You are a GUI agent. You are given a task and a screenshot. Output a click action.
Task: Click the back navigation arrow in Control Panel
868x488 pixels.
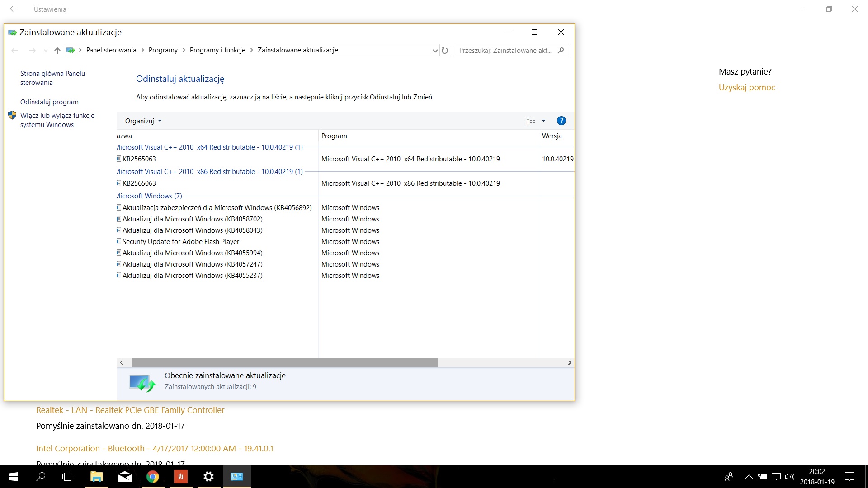[x=15, y=51]
